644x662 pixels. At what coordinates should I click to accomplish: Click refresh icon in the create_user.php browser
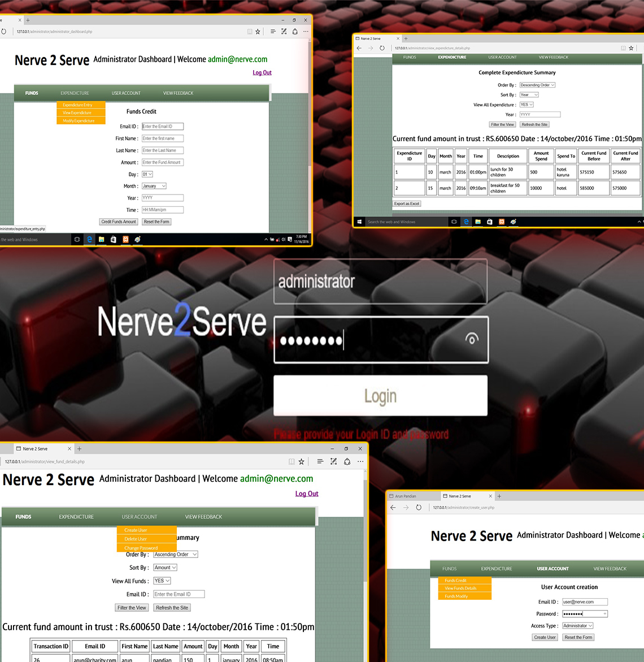[x=419, y=508]
